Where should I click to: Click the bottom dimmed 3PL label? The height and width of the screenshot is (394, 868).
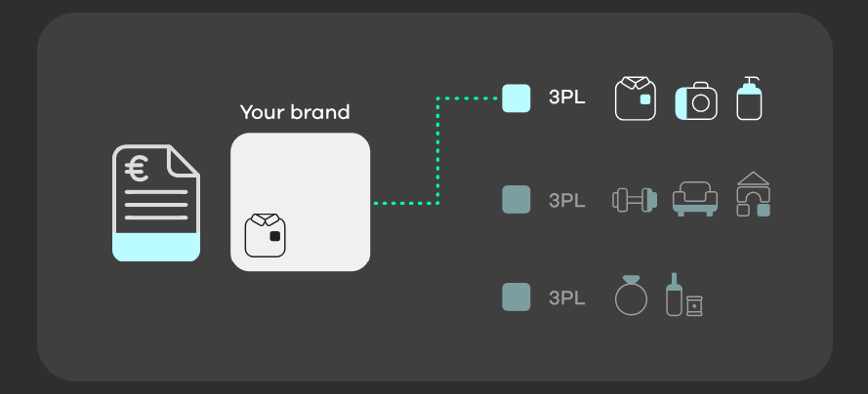click(x=567, y=298)
